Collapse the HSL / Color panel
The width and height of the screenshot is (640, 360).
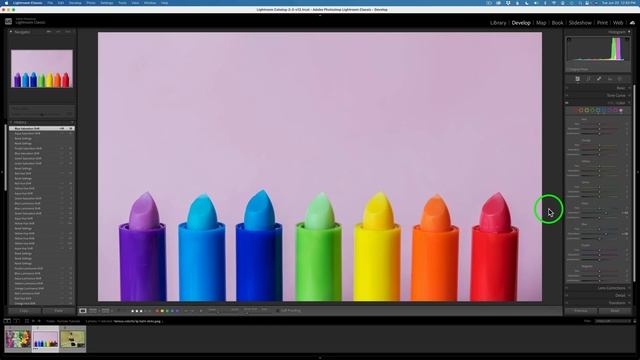(629, 103)
